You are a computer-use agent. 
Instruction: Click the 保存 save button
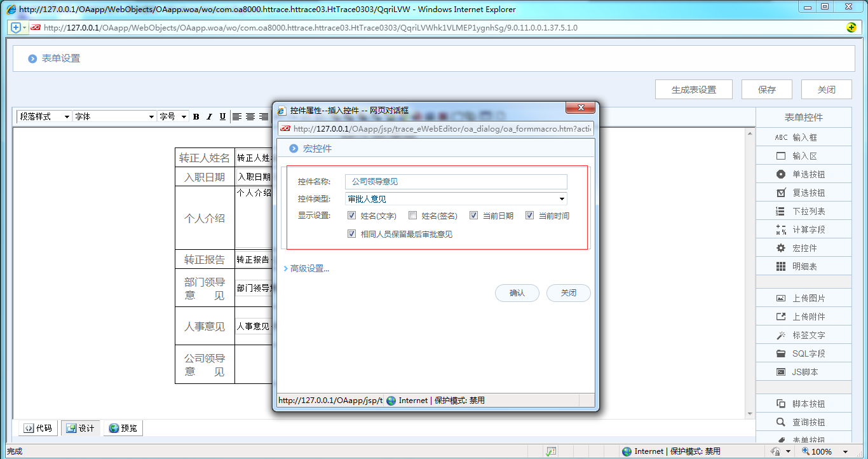[x=766, y=89]
